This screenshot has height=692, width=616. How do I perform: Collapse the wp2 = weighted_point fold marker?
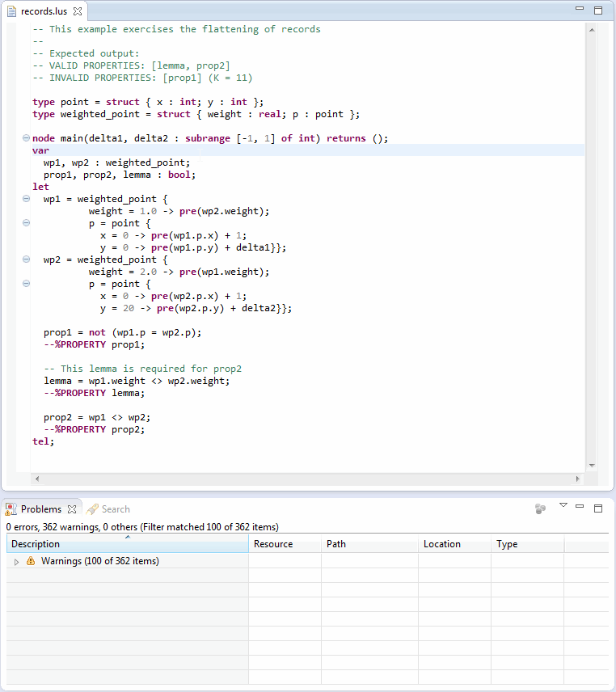tap(26, 259)
